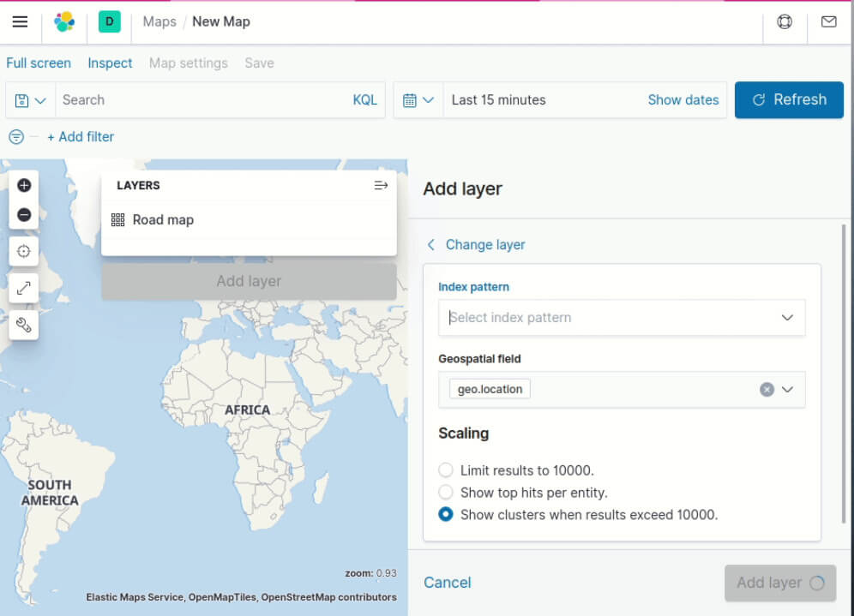Click the map zoom in button

pyautogui.click(x=24, y=185)
